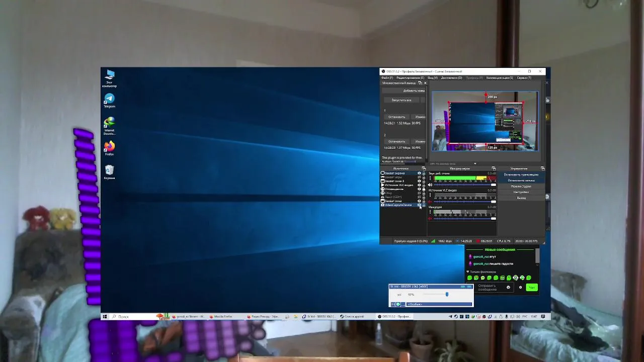Click Добавить новый output button
Viewport: 644px width, 362px height.
point(404,90)
